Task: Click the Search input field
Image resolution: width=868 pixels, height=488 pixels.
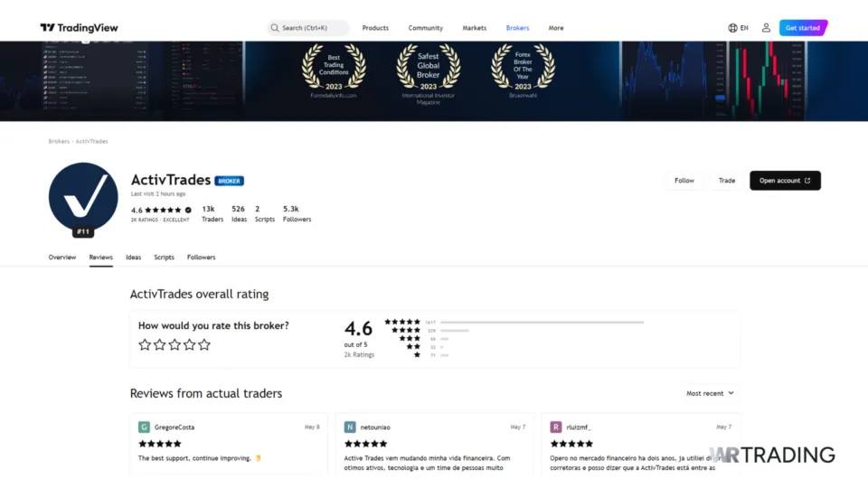Action: (x=308, y=28)
